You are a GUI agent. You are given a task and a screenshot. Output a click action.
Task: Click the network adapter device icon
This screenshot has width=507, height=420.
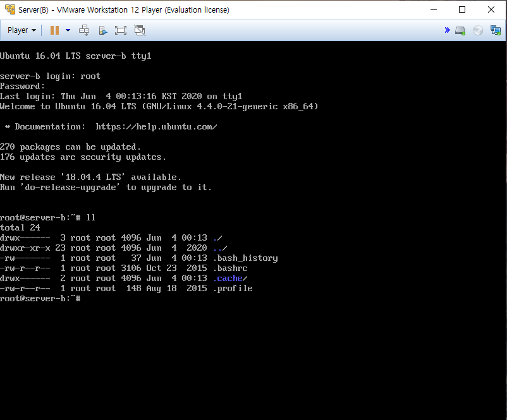coord(496,30)
